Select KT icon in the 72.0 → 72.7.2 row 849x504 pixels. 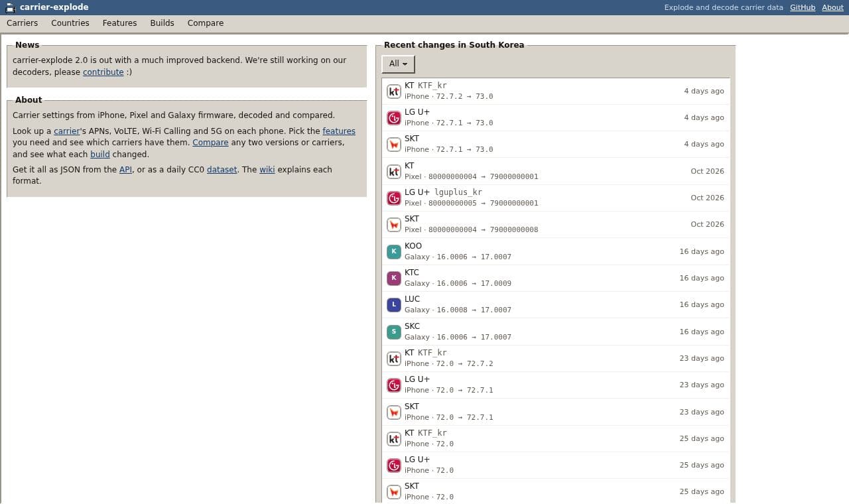click(394, 359)
